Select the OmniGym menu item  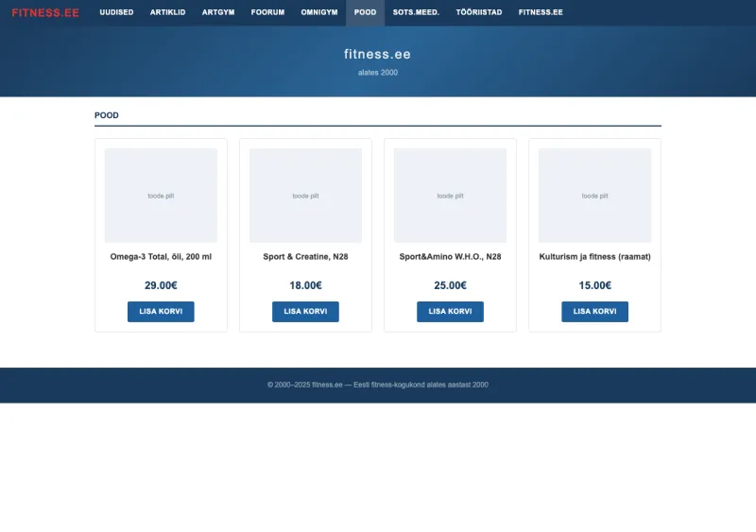pyautogui.click(x=318, y=12)
